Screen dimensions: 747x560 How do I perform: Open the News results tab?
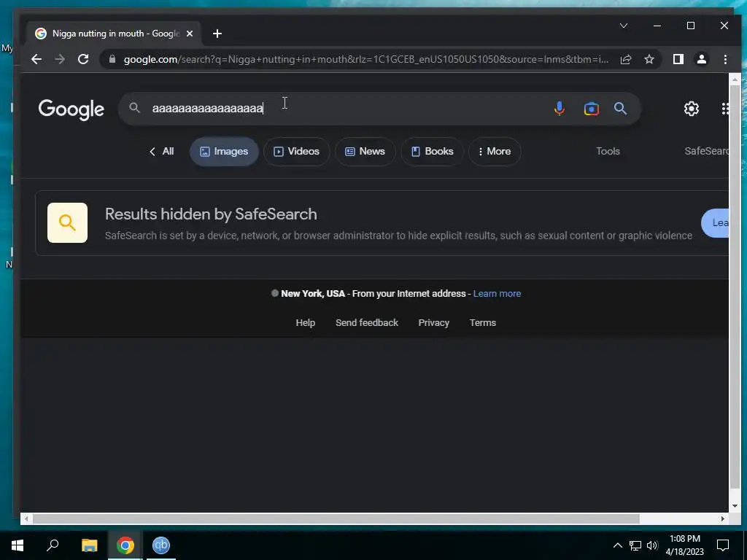[365, 152]
